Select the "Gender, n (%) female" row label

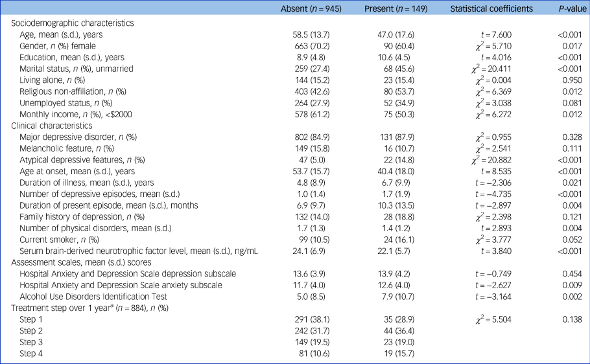pyautogui.click(x=59, y=46)
